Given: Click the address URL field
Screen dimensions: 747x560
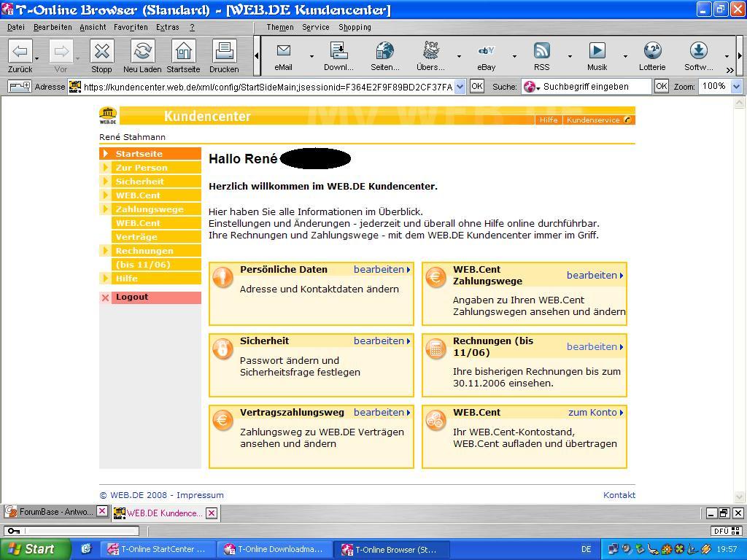Looking at the screenshot, I should 267,87.
